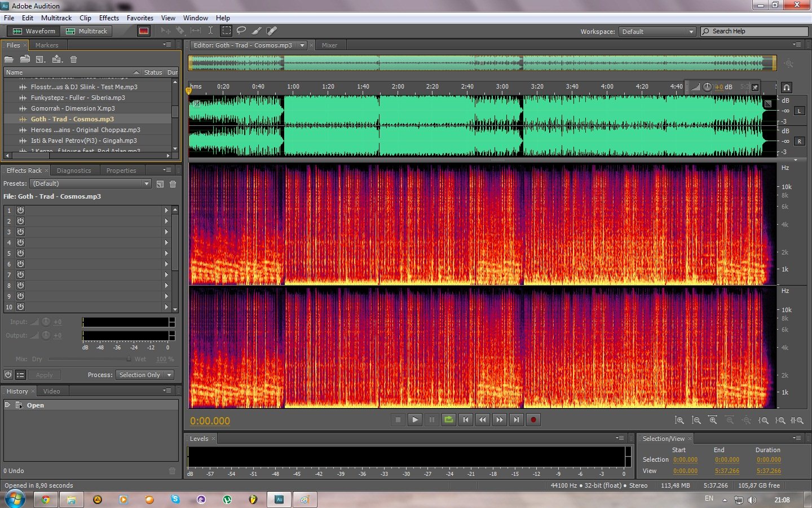The image size is (812, 508).
Task: Delete selected file with Files panel trash icon
Action: point(73,59)
